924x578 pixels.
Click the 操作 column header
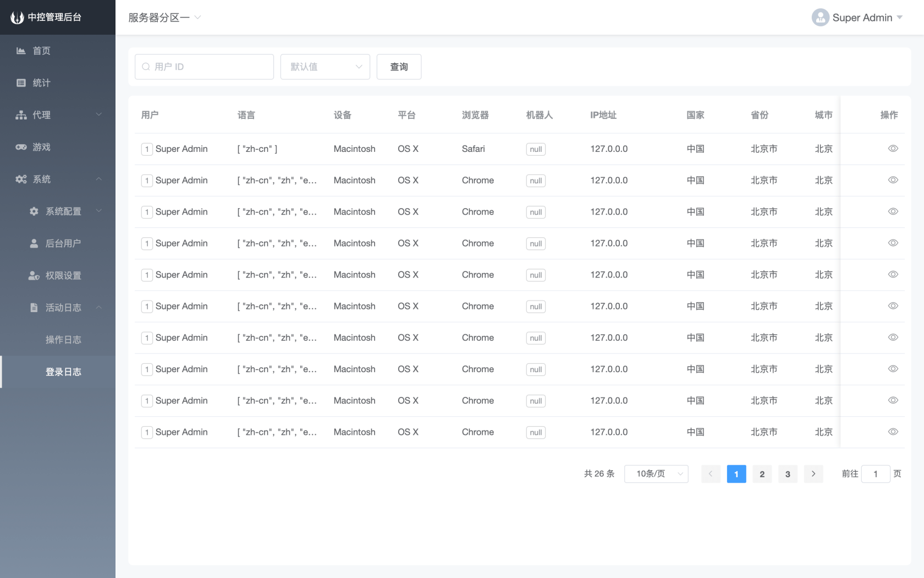click(x=889, y=115)
